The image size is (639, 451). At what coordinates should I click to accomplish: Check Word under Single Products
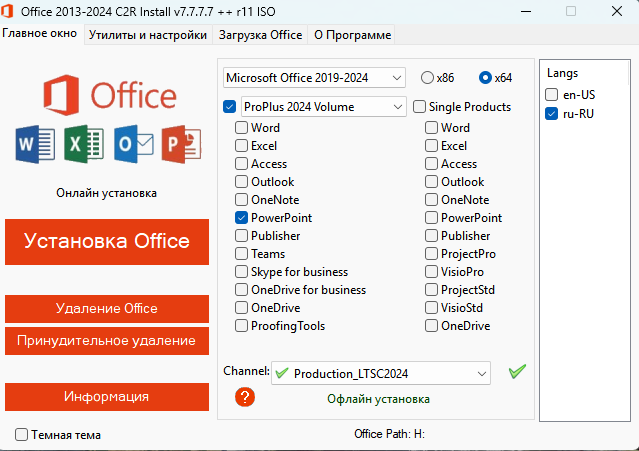click(431, 128)
